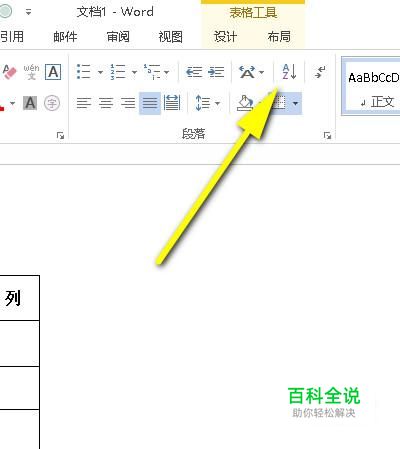Toggle the highlighted Justify alignment
Screen dimensions: 400x449
(x=150, y=103)
